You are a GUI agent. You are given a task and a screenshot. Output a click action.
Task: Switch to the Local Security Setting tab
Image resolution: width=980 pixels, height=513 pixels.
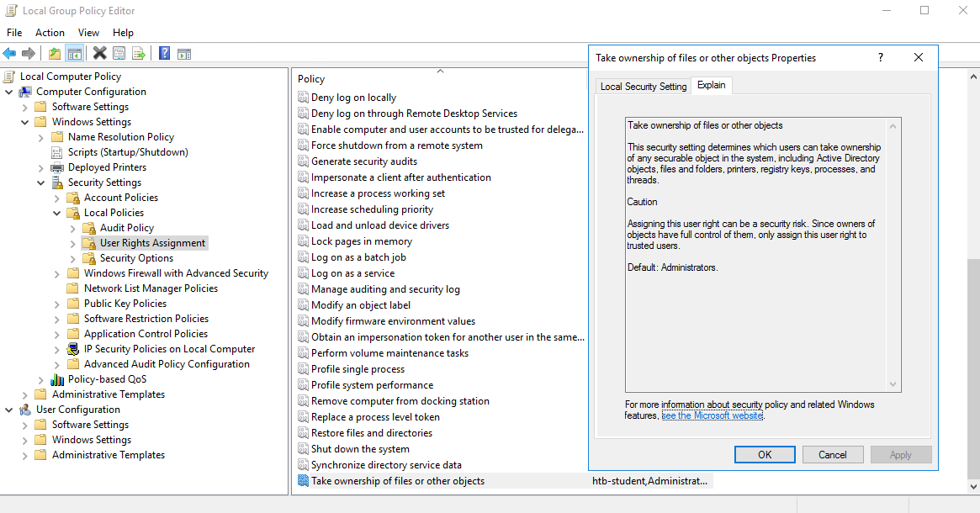click(644, 87)
